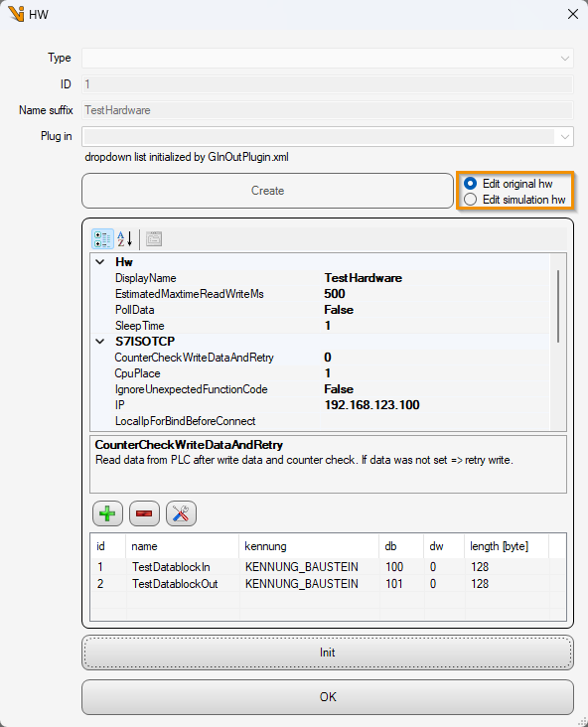Open the Plug in dropdown list
Viewport: 588px width, 727px height.
pos(328,137)
